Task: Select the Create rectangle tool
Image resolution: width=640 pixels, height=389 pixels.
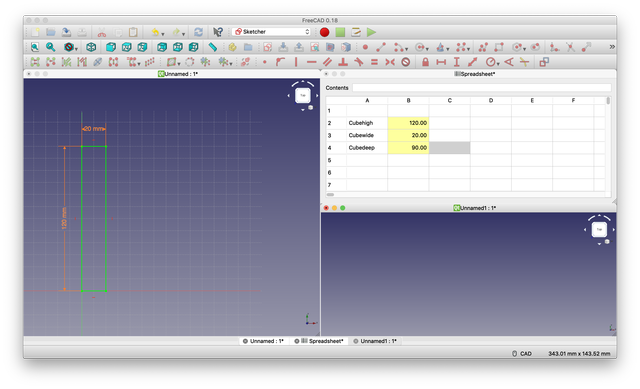Action: coord(499,47)
